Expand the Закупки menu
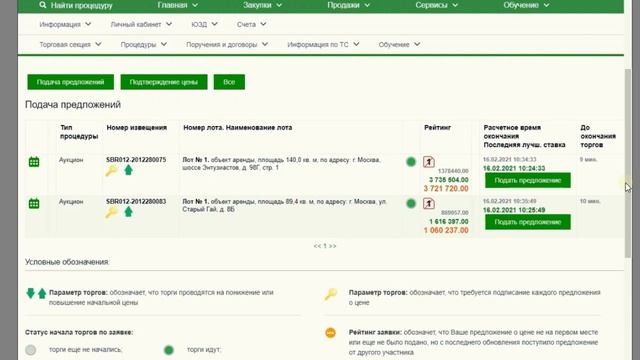 tap(262, 5)
